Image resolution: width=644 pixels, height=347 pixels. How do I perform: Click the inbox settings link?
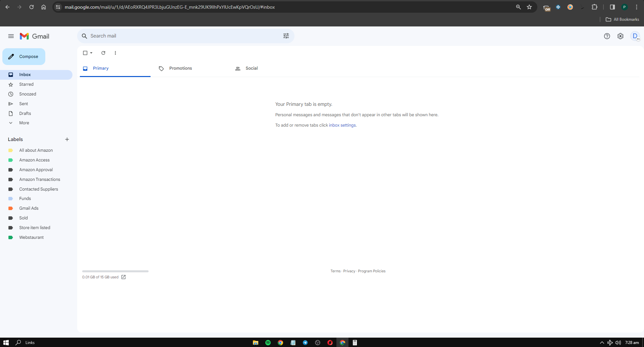[342, 125]
